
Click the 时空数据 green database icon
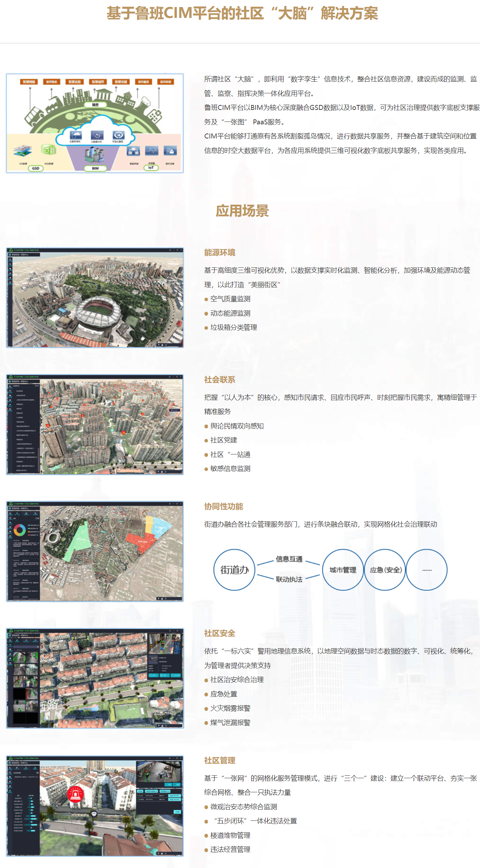click(x=48, y=150)
